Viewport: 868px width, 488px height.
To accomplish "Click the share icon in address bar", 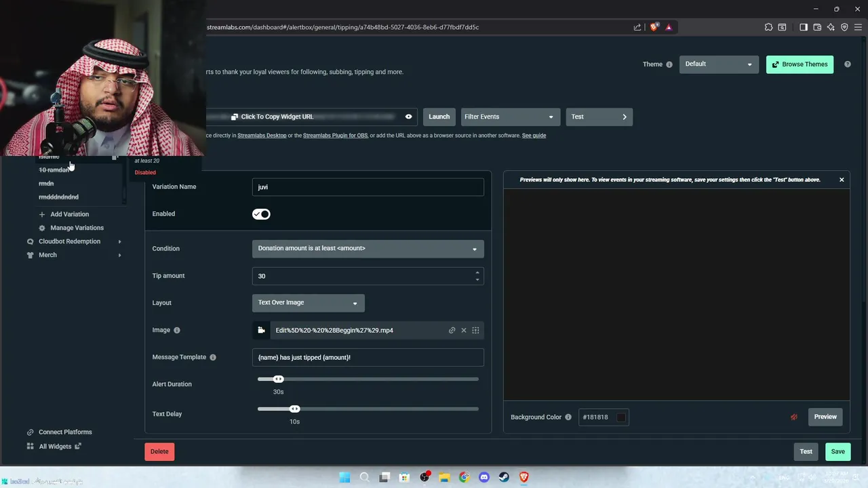I will (637, 27).
